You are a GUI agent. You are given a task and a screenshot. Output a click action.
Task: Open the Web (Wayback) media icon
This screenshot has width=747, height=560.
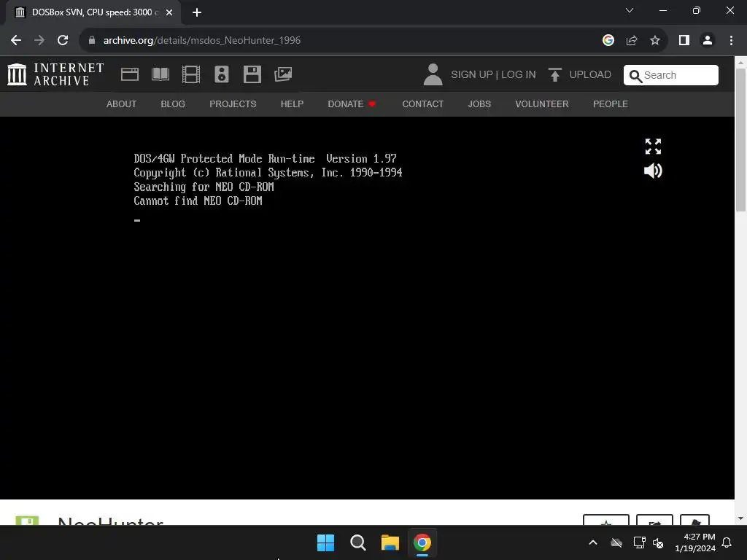[x=130, y=74]
